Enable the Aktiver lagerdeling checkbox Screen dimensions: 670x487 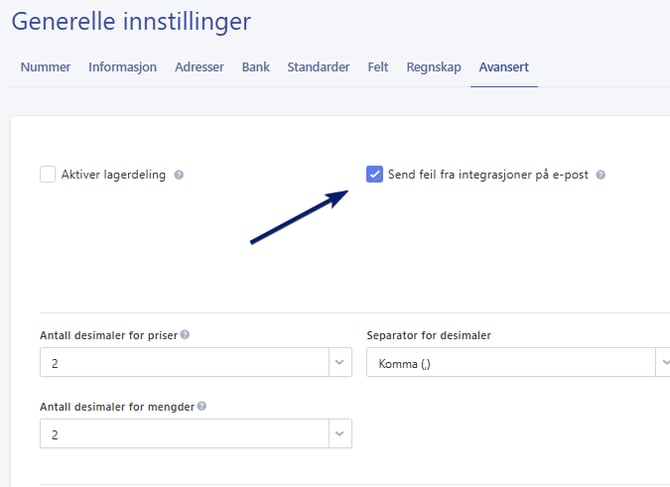(x=48, y=174)
